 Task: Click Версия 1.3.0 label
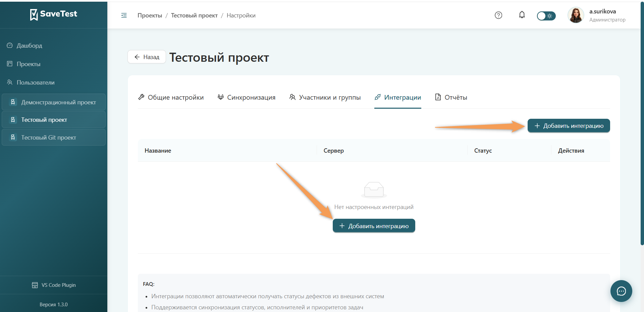pyautogui.click(x=54, y=305)
